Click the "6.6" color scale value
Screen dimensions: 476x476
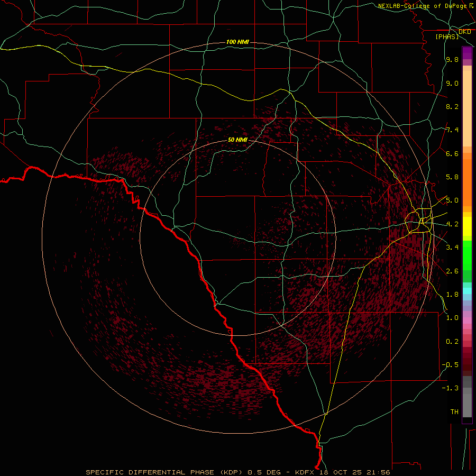(x=452, y=153)
